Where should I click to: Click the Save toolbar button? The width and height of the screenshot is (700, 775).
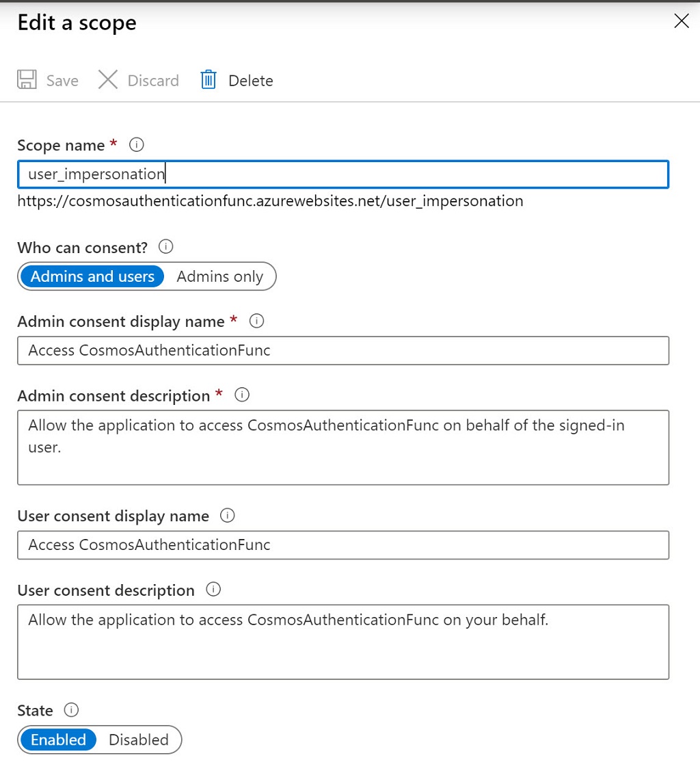click(48, 80)
